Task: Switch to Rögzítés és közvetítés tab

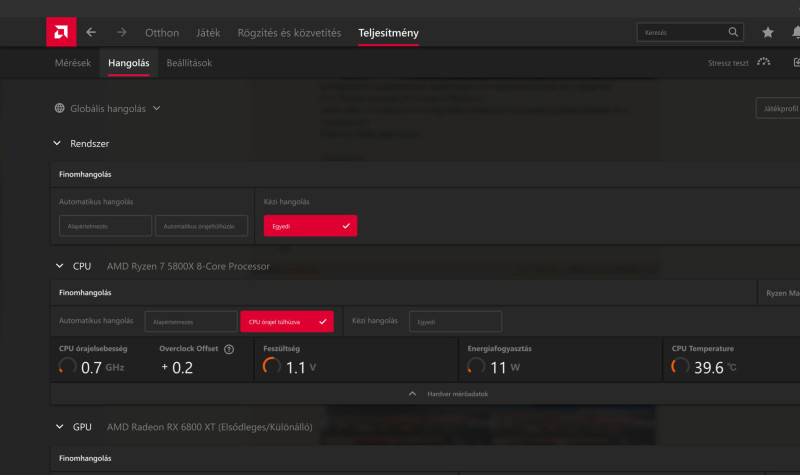Action: 289,33
